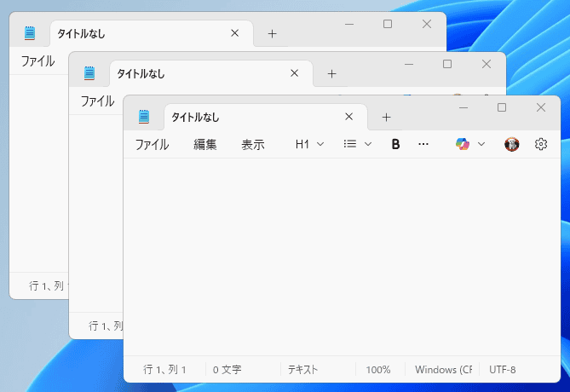Image resolution: width=570 pixels, height=392 pixels.
Task: Open ファイル menu in the back window
Action: [x=37, y=61]
